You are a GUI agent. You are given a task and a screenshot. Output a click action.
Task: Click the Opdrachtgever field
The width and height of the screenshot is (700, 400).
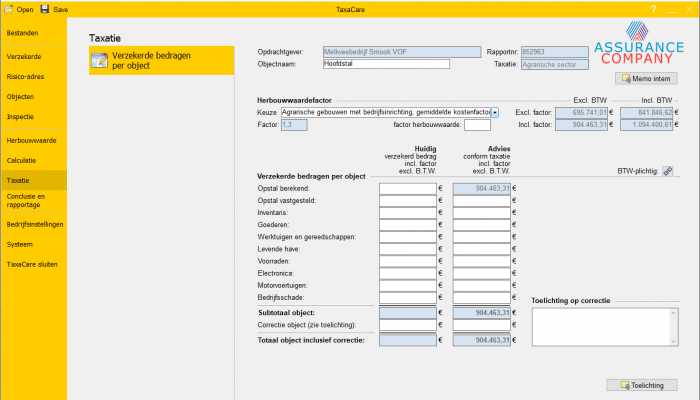402,52
